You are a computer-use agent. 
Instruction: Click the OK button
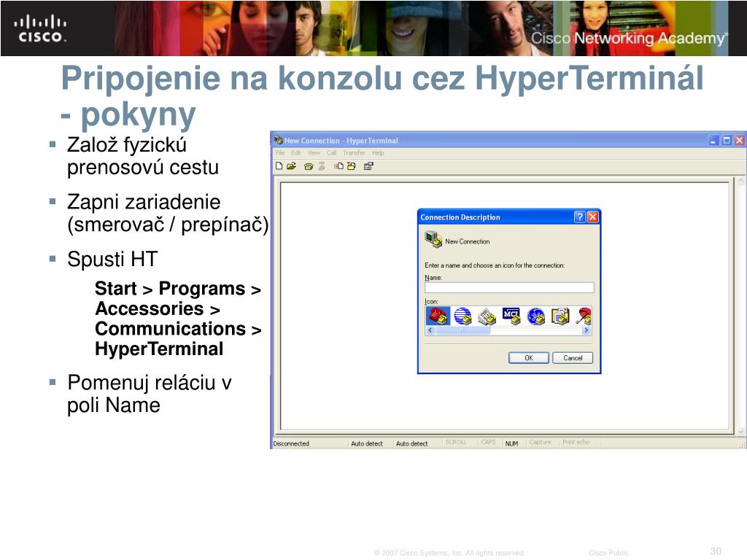pyautogui.click(x=529, y=358)
